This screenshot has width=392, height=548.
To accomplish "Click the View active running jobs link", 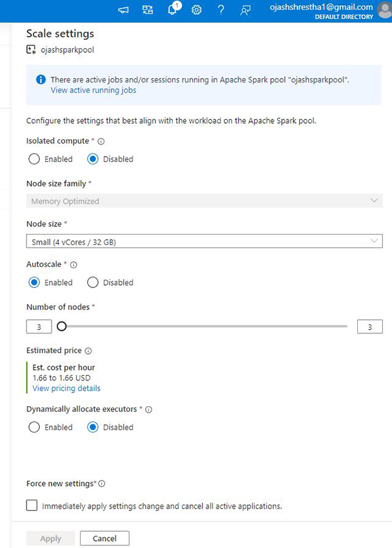I will 93,90.
